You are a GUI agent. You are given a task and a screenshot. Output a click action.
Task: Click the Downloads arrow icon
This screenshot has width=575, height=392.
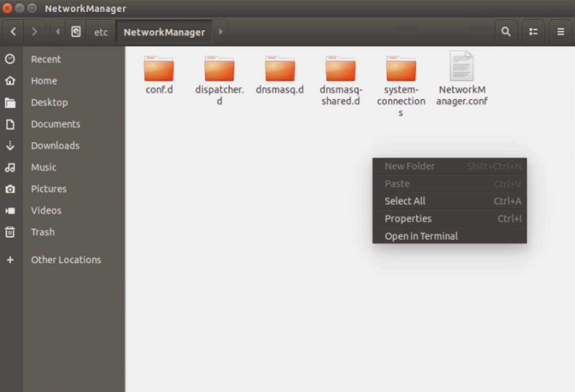(10, 146)
